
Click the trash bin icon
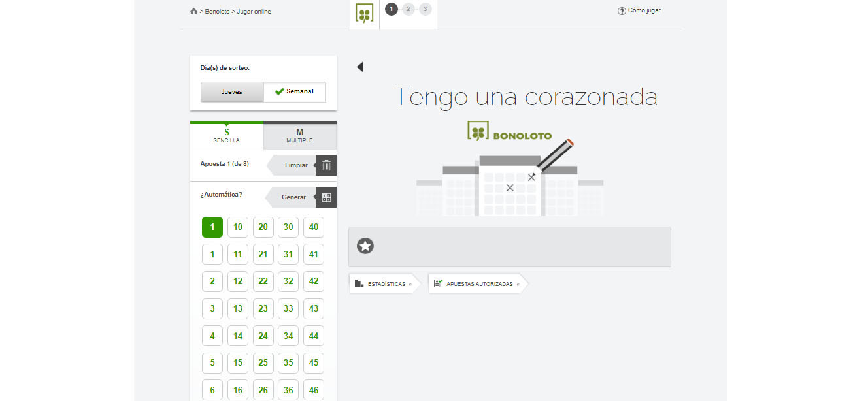pyautogui.click(x=326, y=165)
